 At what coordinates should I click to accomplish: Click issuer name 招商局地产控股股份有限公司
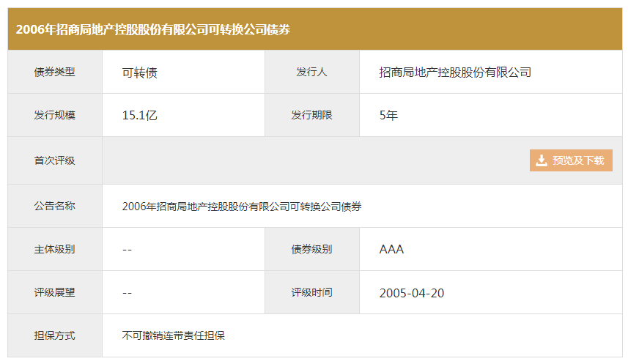(x=454, y=73)
